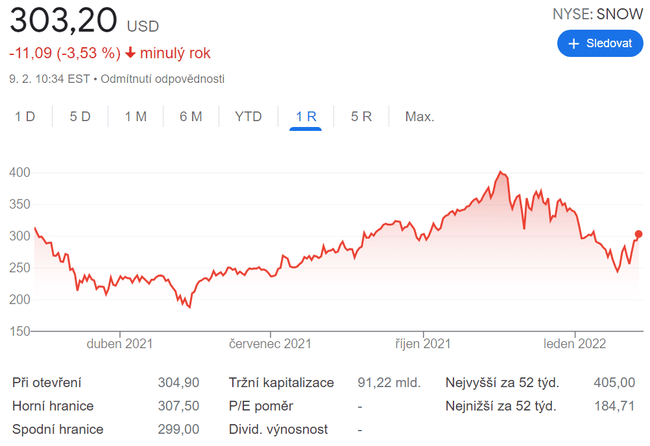
Task: Click the červenec 2021 axis label
Action: click(x=270, y=344)
